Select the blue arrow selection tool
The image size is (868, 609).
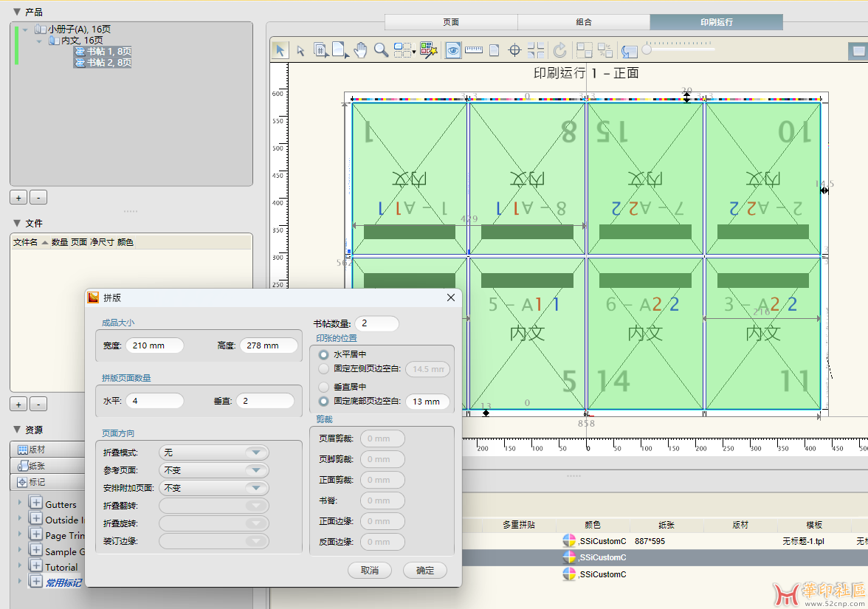(280, 50)
